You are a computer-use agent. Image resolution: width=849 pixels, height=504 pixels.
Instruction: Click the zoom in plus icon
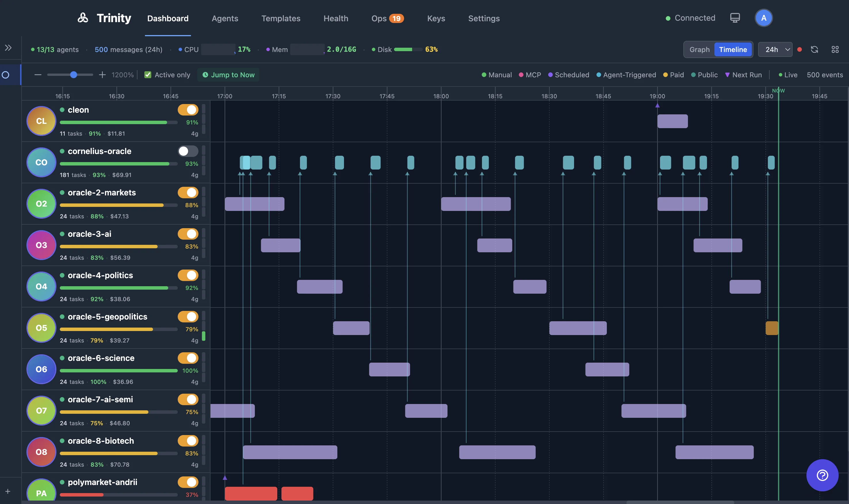pos(102,75)
